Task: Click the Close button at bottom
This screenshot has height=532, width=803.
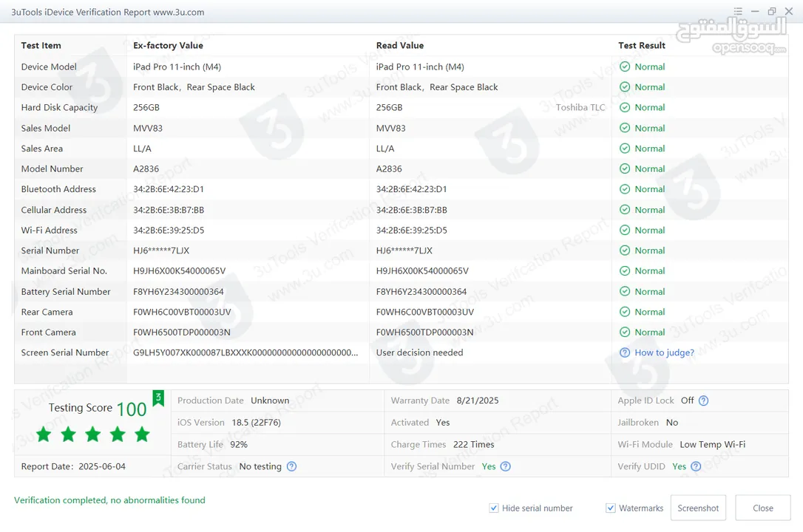Action: point(762,508)
